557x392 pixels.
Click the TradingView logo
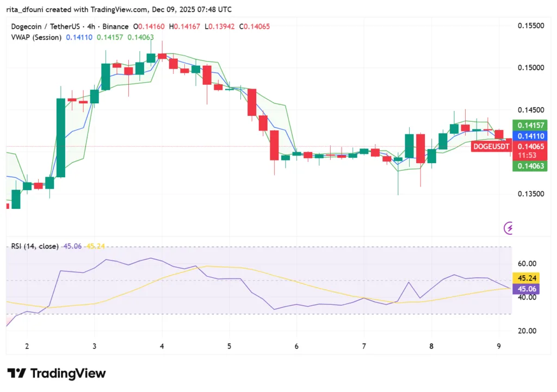(56, 374)
